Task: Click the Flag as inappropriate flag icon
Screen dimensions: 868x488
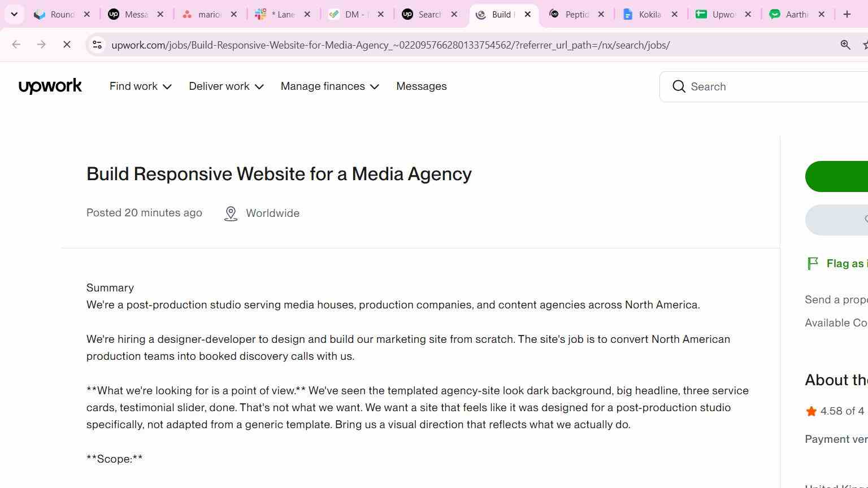Action: click(x=813, y=264)
